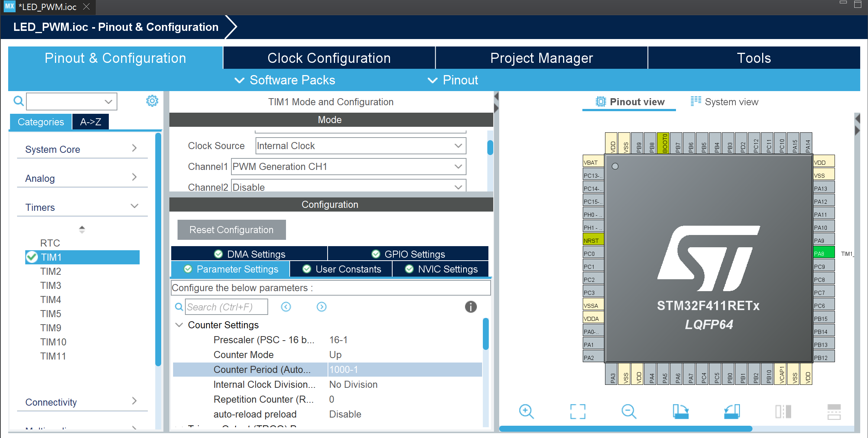Click the zoom in magnifier icon

click(526, 411)
